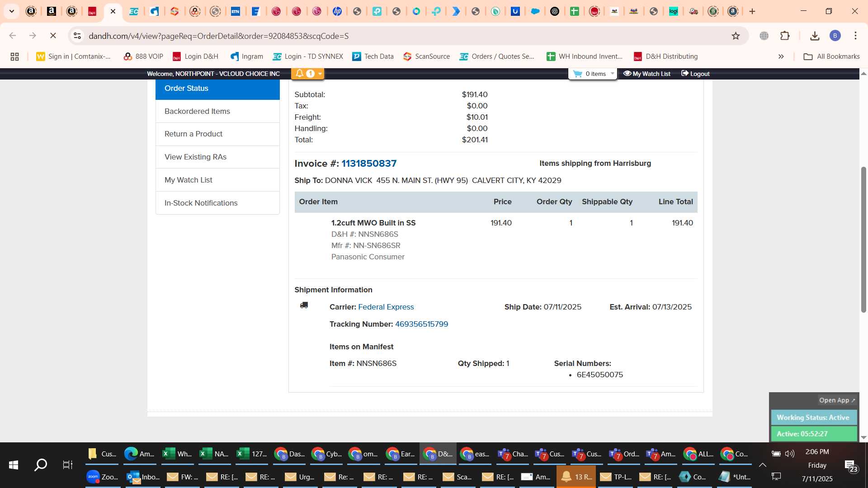Click Open App in status widget
This screenshot has width=868, height=488.
pos(837,400)
